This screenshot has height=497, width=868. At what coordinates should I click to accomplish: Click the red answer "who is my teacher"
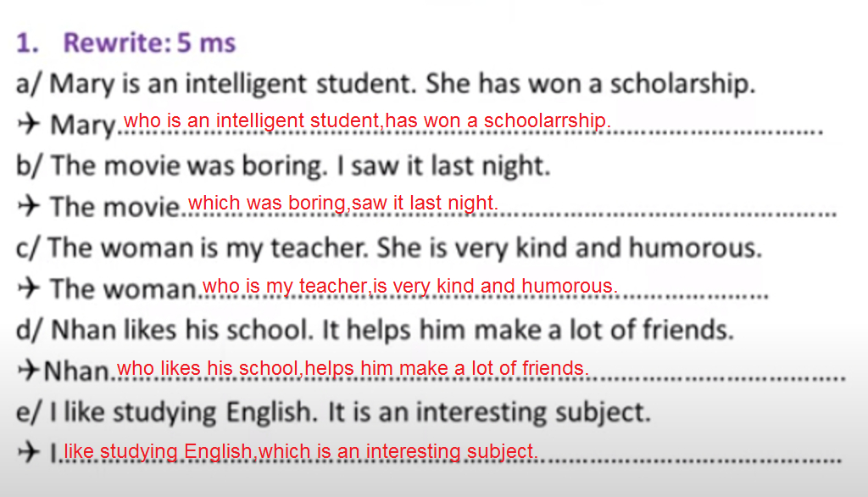coord(285,286)
